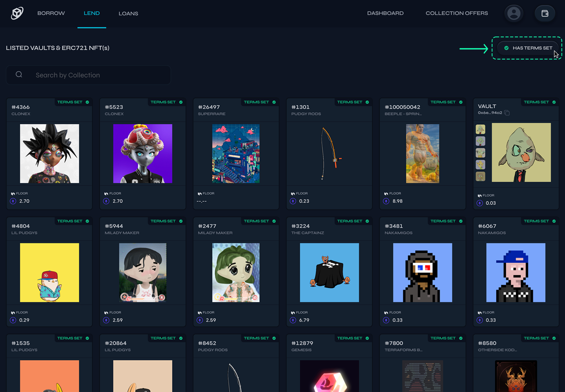Click the #100050042 token ID text
The height and width of the screenshot is (392, 565).
(x=403, y=107)
